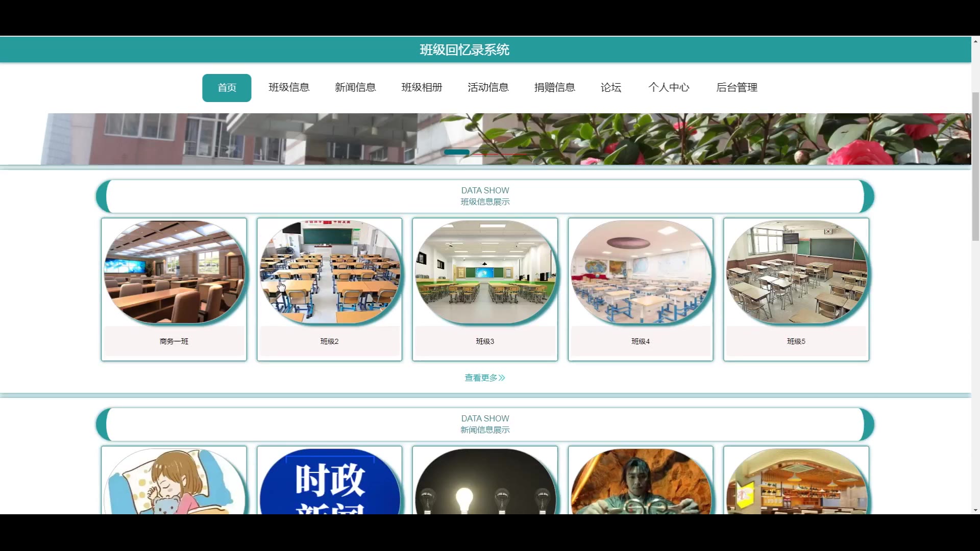The height and width of the screenshot is (551, 980).
Task: Click the page scrollbar up arrow
Action: click(x=975, y=41)
